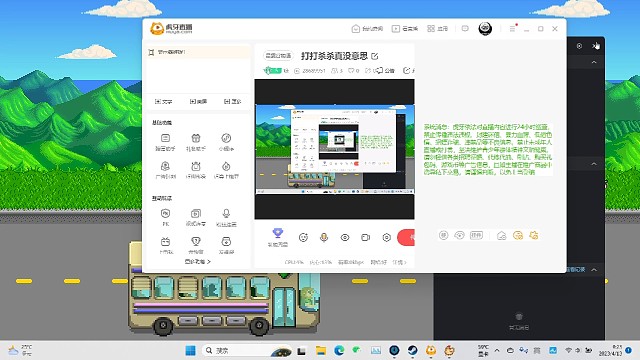Click the Huya logo in title bar
This screenshot has width=640, height=360.
[171, 28]
